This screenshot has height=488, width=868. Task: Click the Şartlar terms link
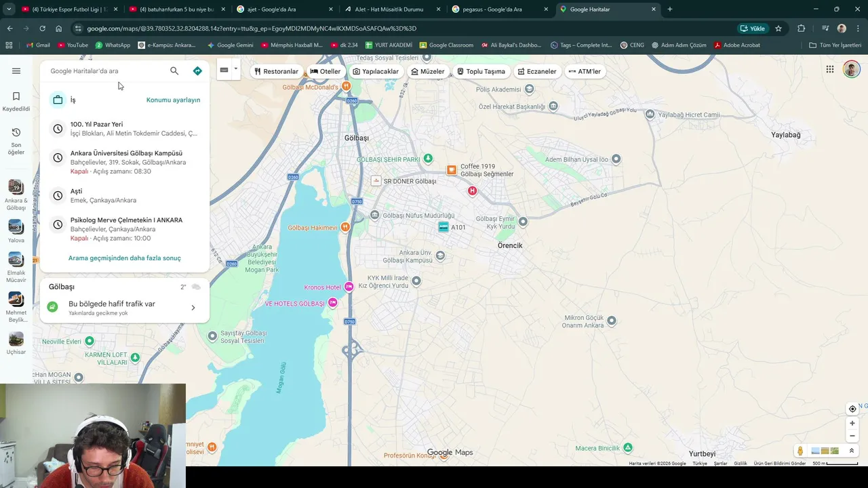[720, 464]
